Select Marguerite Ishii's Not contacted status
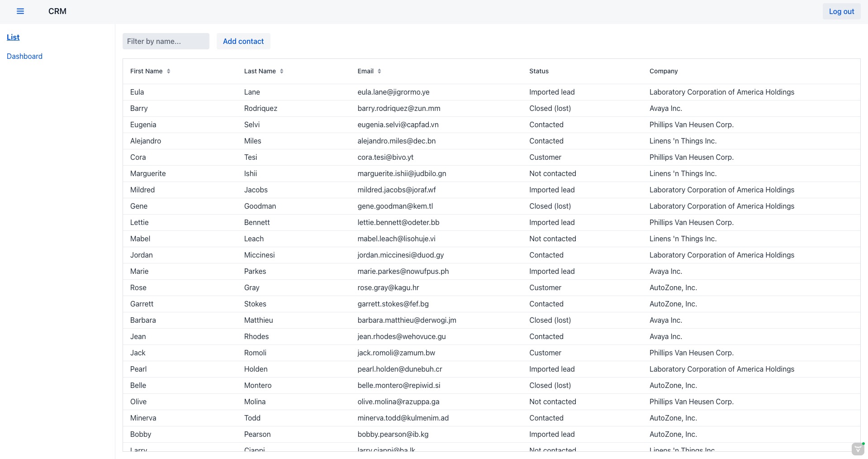Image resolution: width=868 pixels, height=459 pixels. [x=552, y=173]
